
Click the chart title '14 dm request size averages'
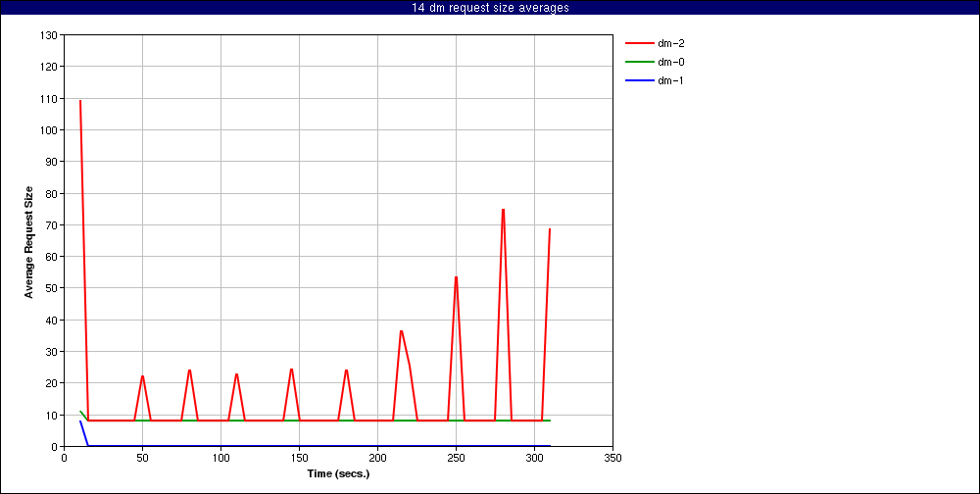[490, 8]
